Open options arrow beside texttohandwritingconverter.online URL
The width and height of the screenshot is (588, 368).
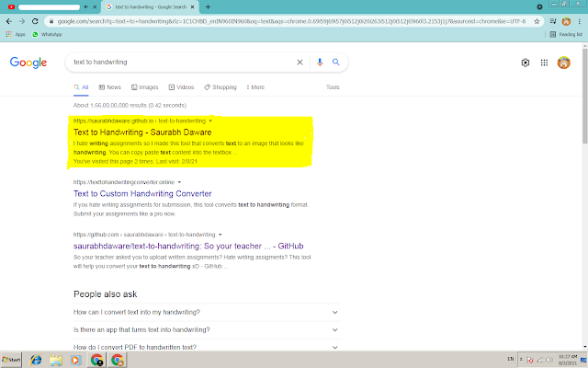[x=179, y=182]
